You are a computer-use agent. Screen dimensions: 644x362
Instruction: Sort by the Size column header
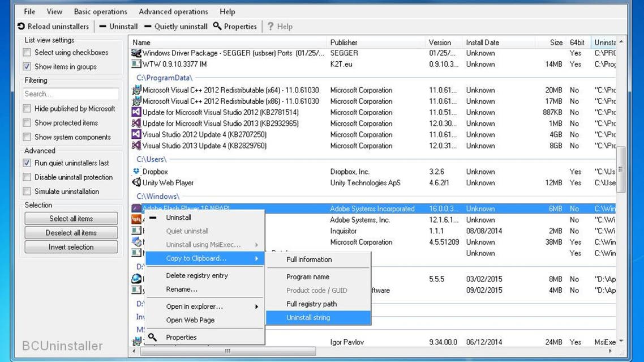click(x=551, y=42)
